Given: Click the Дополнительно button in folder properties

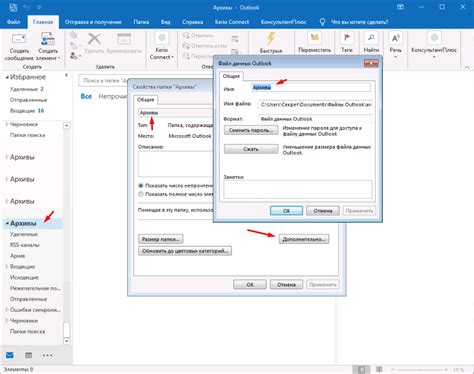Looking at the screenshot, I should point(304,239).
